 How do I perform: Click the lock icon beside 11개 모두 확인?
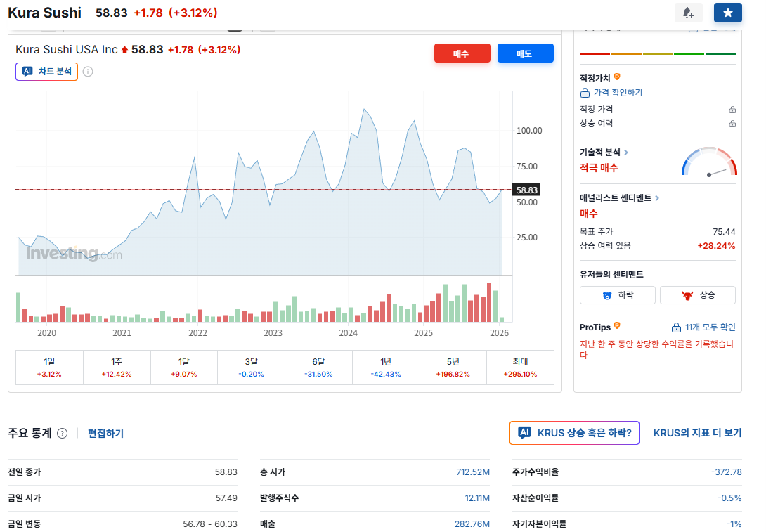pyautogui.click(x=676, y=327)
